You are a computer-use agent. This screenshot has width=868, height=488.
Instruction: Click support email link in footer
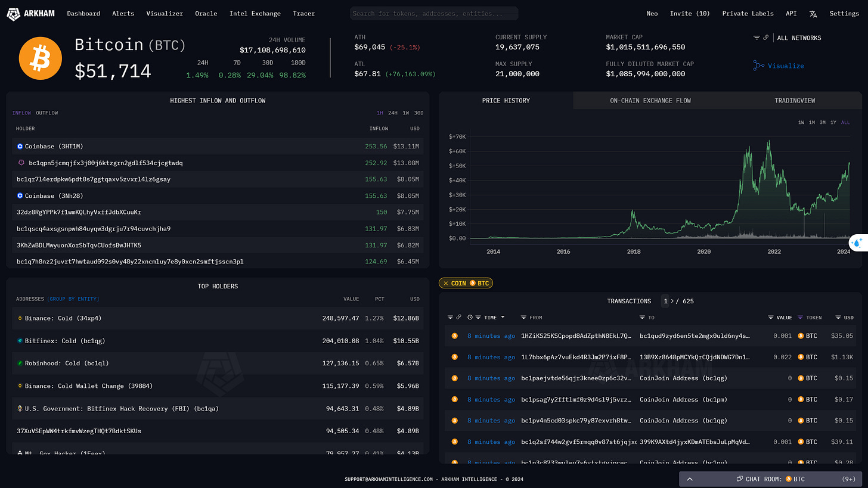click(388, 479)
